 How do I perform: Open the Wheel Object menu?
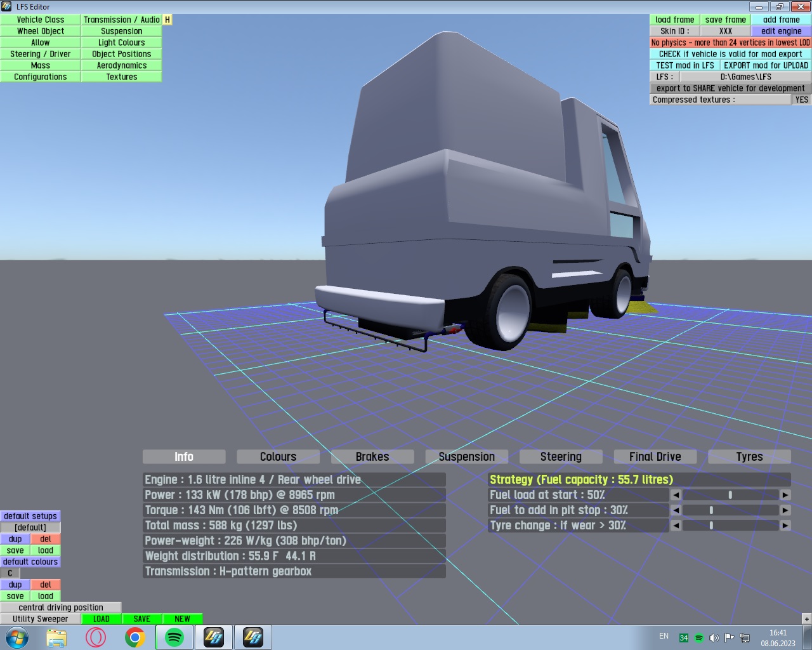click(x=41, y=31)
